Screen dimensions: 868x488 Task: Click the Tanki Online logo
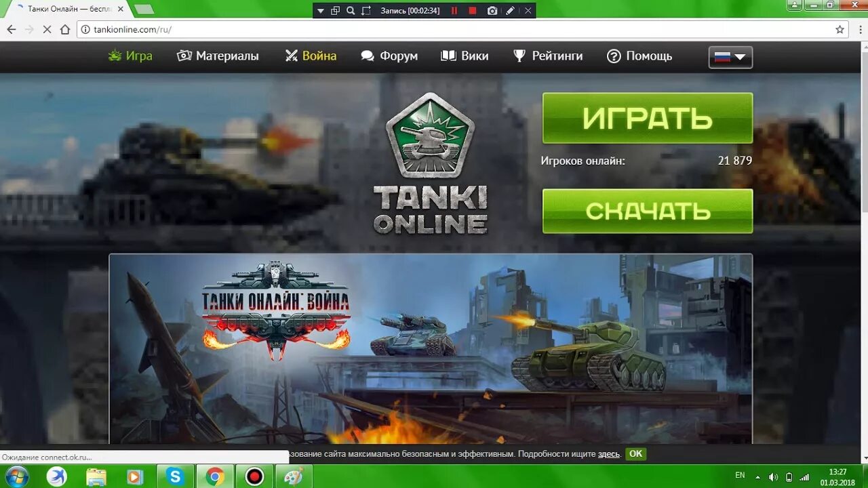[x=430, y=164]
